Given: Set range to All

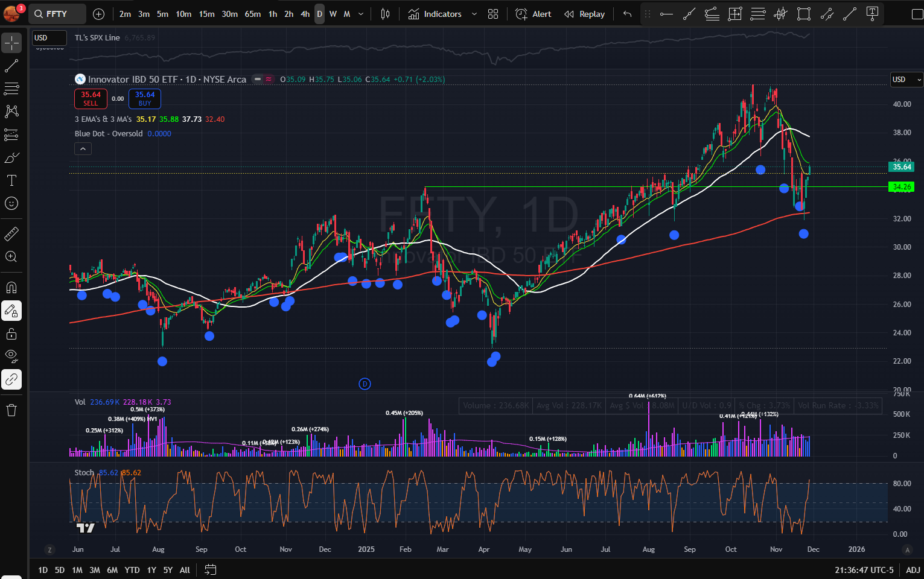Looking at the screenshot, I should (185, 569).
